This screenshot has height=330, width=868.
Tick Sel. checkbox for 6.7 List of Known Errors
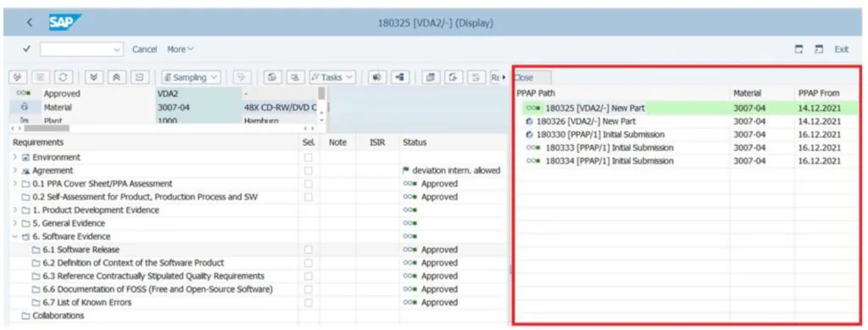(x=309, y=303)
